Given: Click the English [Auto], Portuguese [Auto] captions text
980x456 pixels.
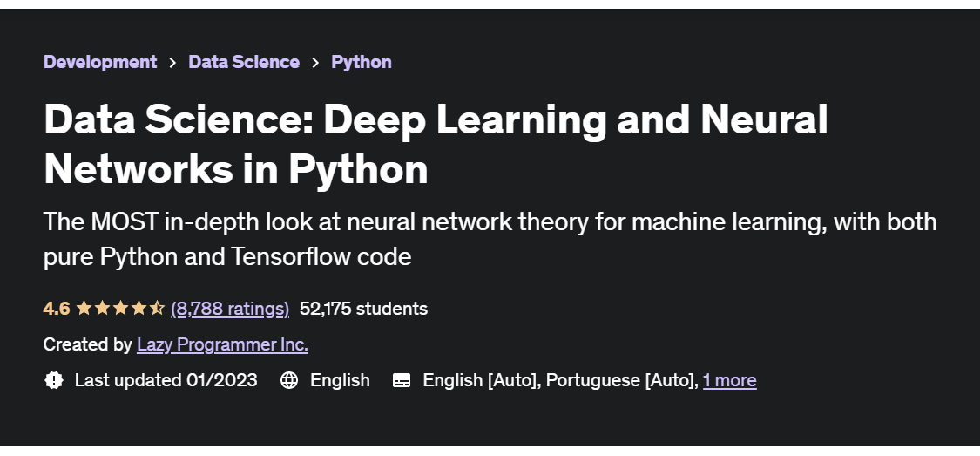Looking at the screenshot, I should (x=560, y=380).
